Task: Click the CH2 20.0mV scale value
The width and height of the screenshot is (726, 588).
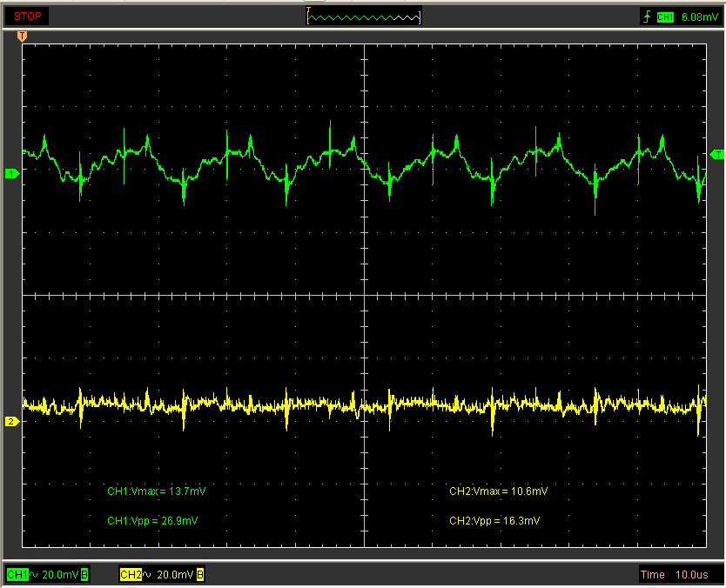Action: click(x=175, y=575)
